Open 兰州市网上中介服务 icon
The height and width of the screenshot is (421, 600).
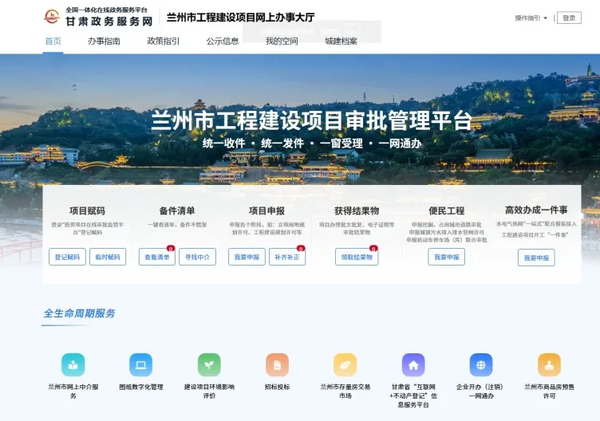click(73, 364)
